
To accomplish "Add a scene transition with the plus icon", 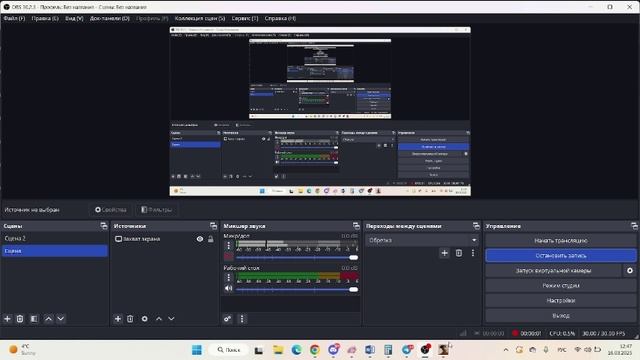I will pyautogui.click(x=444, y=253).
